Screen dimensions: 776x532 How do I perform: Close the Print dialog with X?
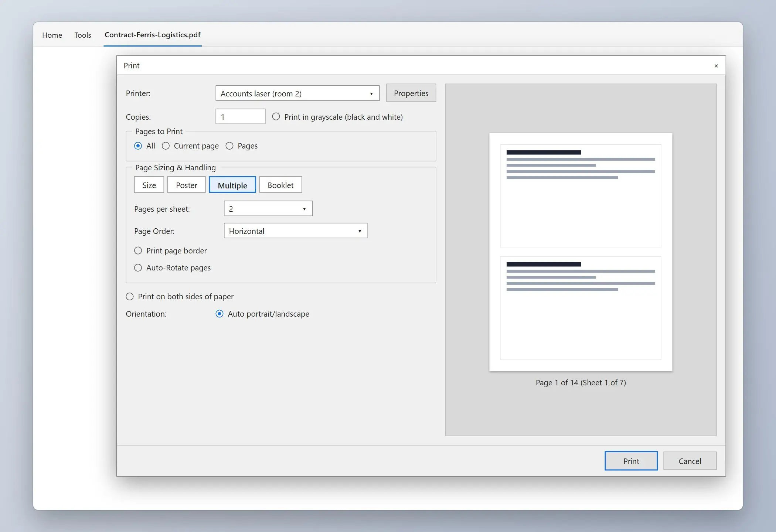click(716, 66)
